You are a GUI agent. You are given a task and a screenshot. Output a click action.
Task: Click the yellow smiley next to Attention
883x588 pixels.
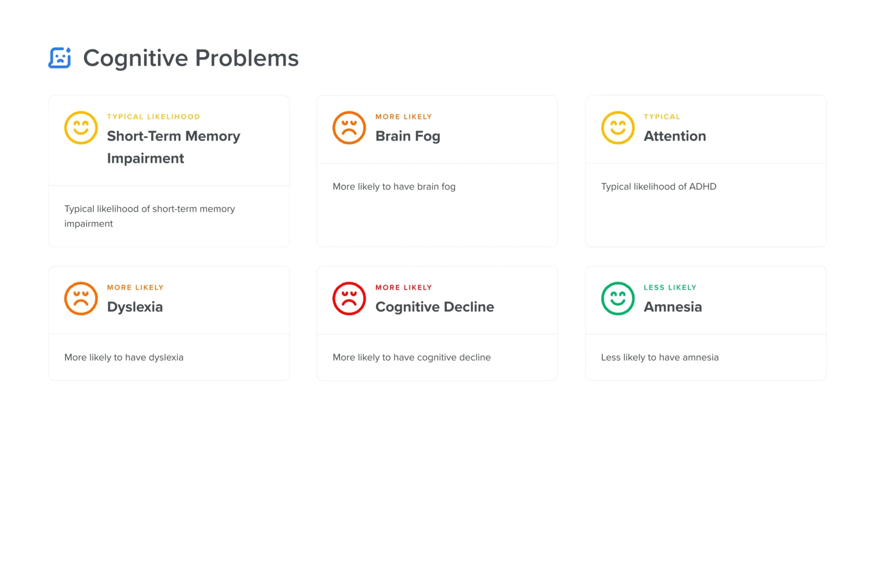[x=617, y=128]
